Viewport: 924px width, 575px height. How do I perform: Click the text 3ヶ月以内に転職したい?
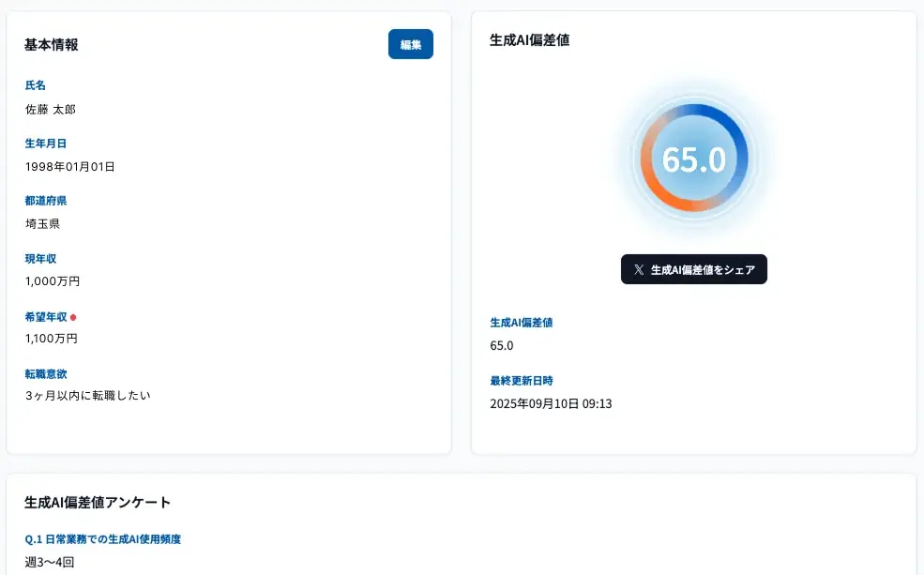point(87,395)
